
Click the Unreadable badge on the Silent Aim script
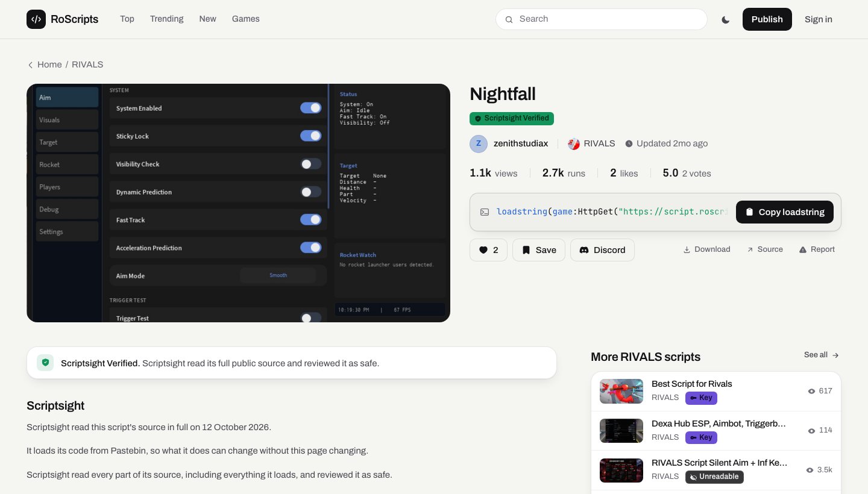(714, 477)
